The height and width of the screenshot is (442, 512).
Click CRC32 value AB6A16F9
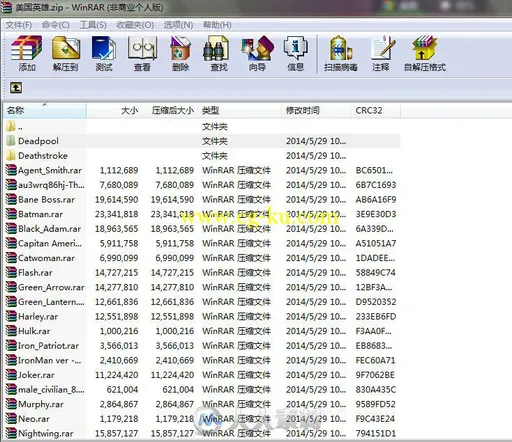376,200
